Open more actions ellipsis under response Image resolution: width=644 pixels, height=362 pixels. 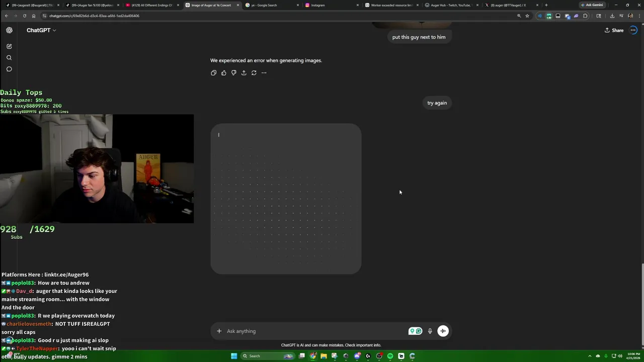point(264,73)
